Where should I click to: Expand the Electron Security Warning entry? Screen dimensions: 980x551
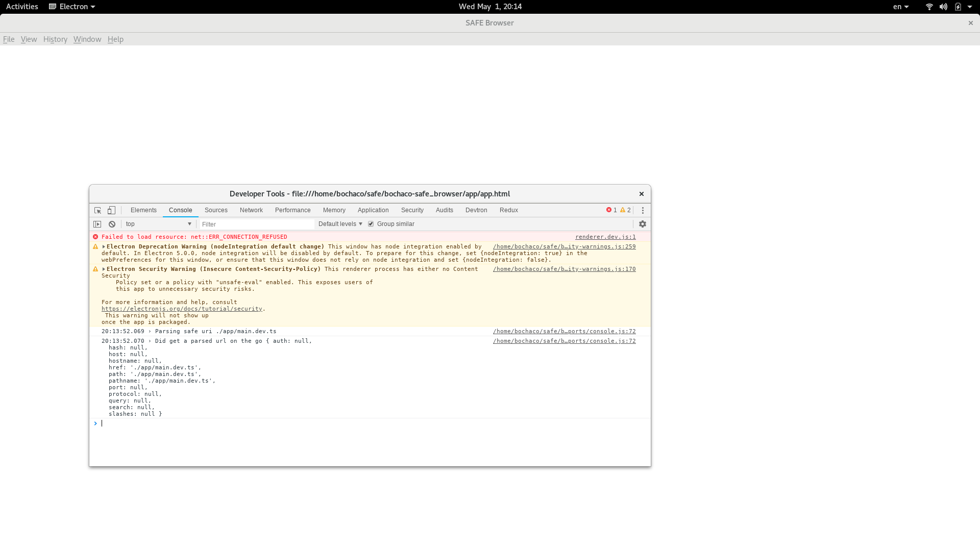103,269
